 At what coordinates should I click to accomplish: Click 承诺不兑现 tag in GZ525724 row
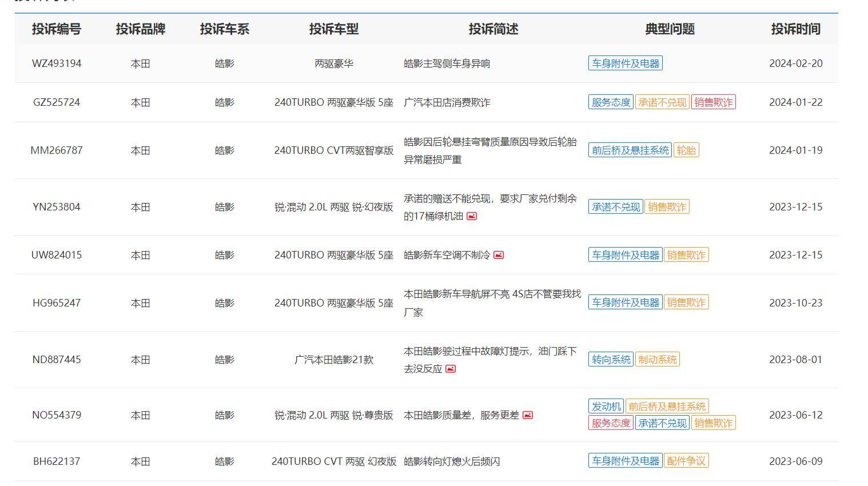coord(662,102)
